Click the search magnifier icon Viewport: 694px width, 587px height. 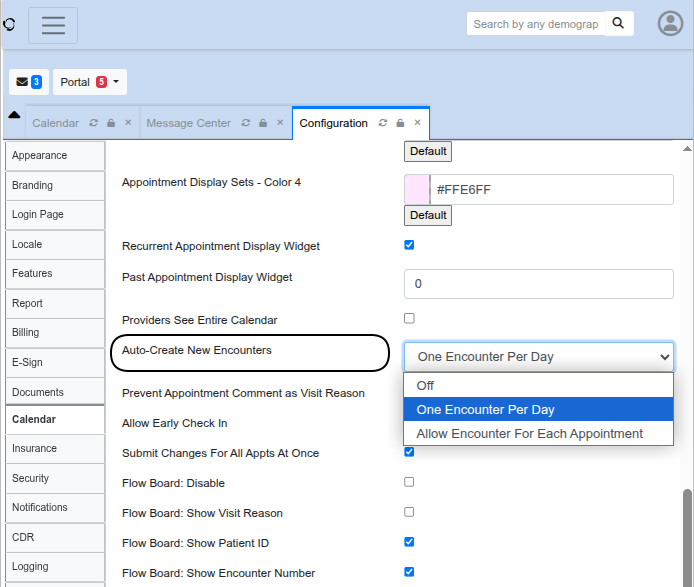(x=620, y=23)
